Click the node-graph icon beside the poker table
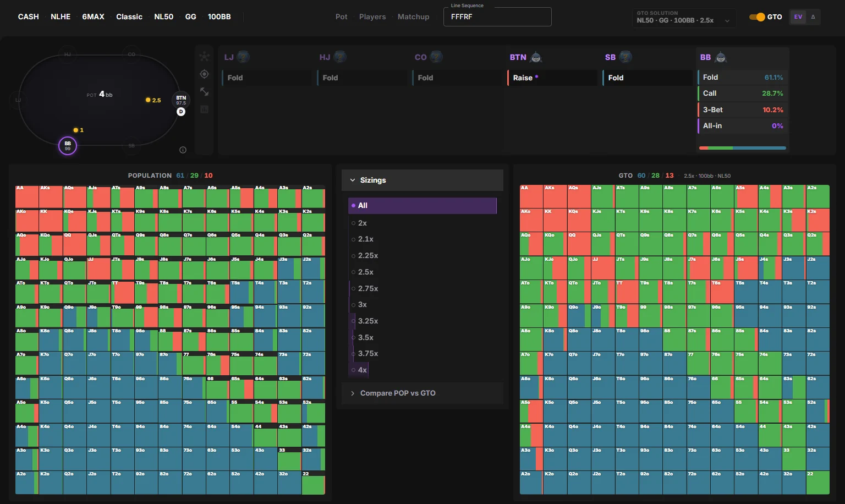 (x=204, y=56)
